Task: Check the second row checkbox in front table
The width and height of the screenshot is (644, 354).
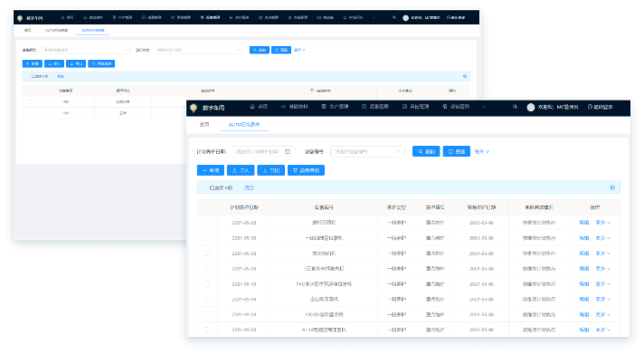Action: 207,238
